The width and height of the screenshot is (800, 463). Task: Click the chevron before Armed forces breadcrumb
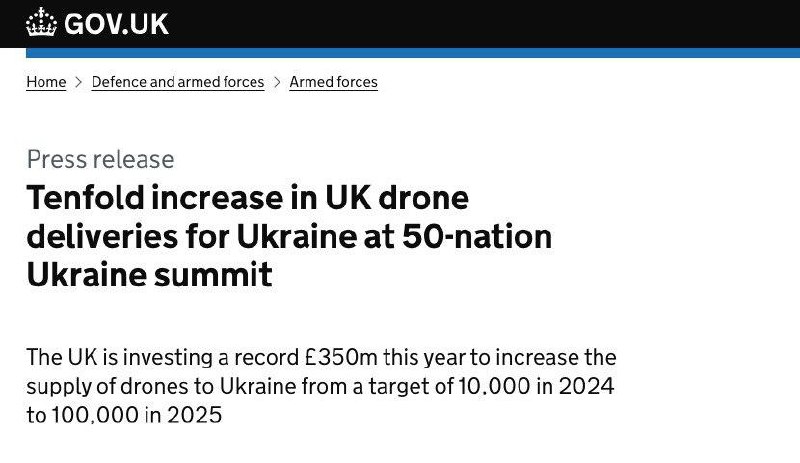click(x=277, y=82)
